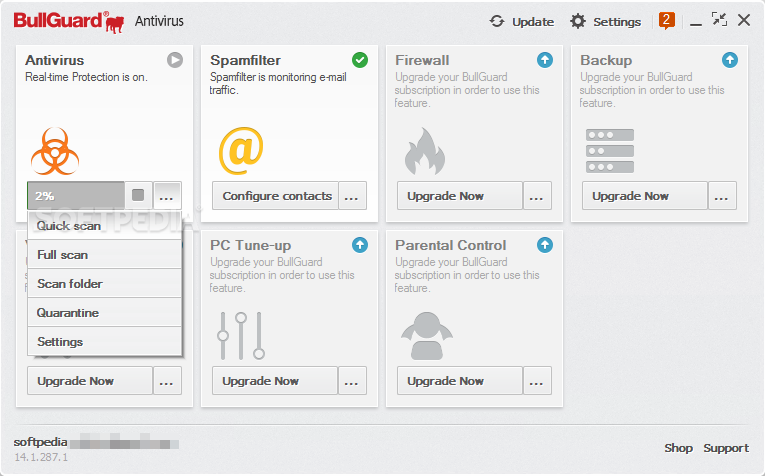Image resolution: width=765 pixels, height=476 pixels.
Task: Open Settings in the antivirus dropdown menu
Action: pos(104,341)
